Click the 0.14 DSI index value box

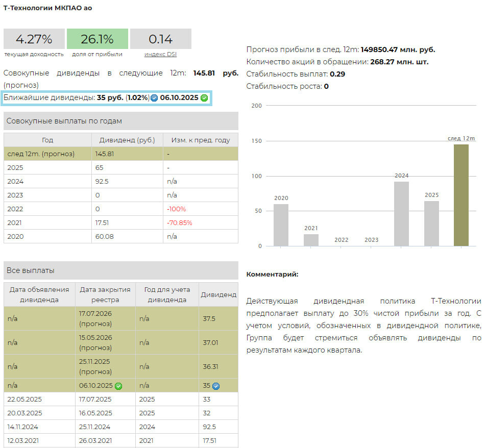[x=160, y=39]
